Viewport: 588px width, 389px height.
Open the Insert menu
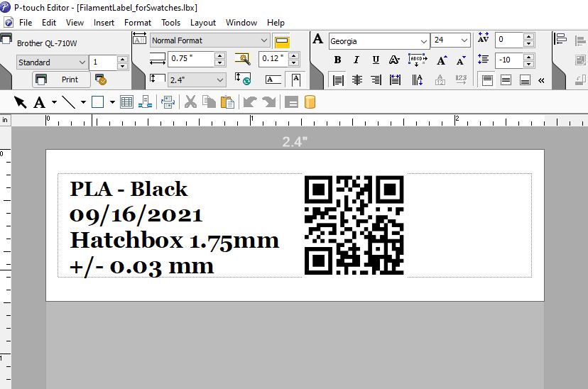104,23
